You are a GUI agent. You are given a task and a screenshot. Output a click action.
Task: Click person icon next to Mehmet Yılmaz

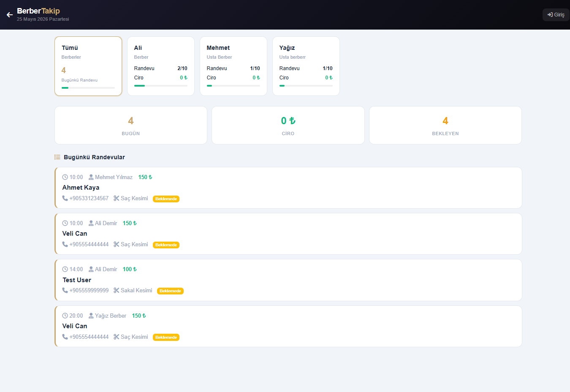click(91, 177)
